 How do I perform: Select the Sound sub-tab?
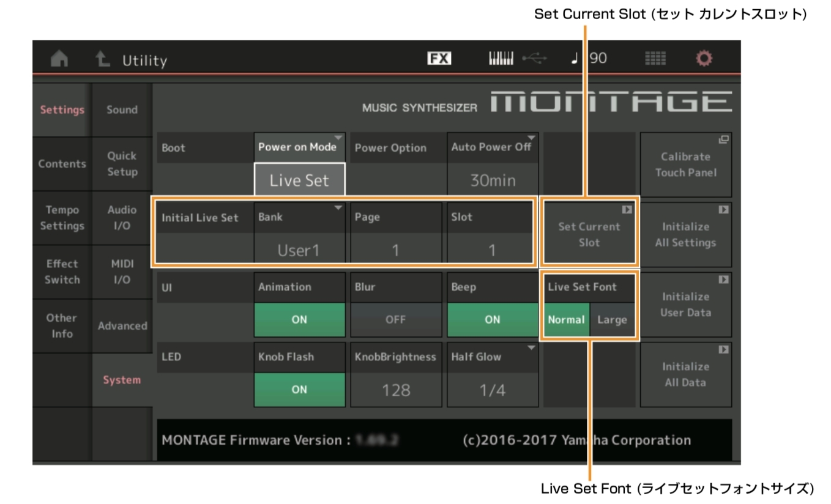[x=122, y=110]
